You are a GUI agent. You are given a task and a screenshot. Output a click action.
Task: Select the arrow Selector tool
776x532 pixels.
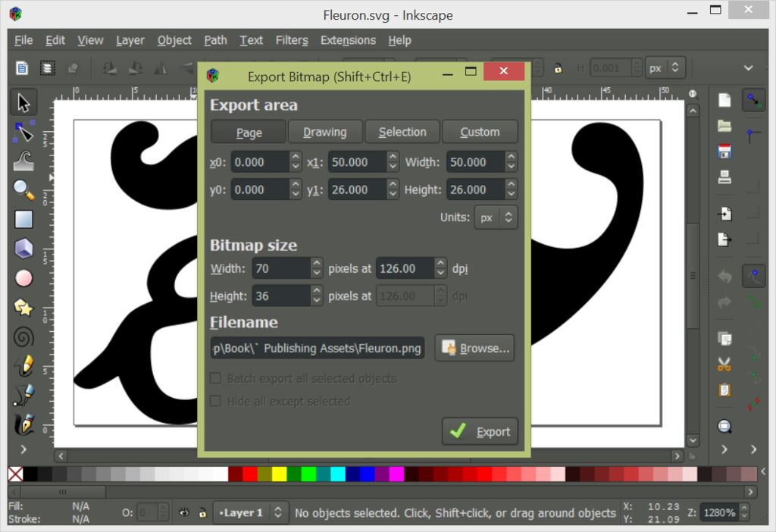[23, 102]
